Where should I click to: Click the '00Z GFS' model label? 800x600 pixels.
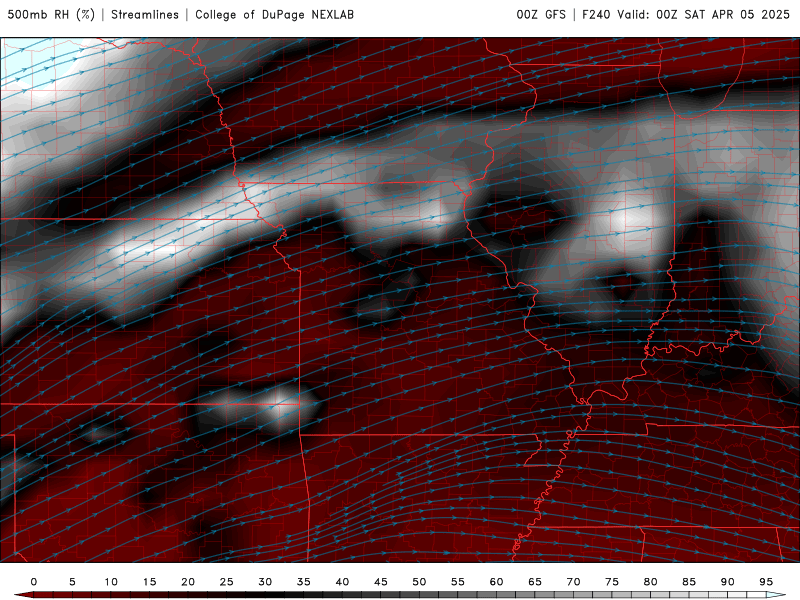[541, 14]
